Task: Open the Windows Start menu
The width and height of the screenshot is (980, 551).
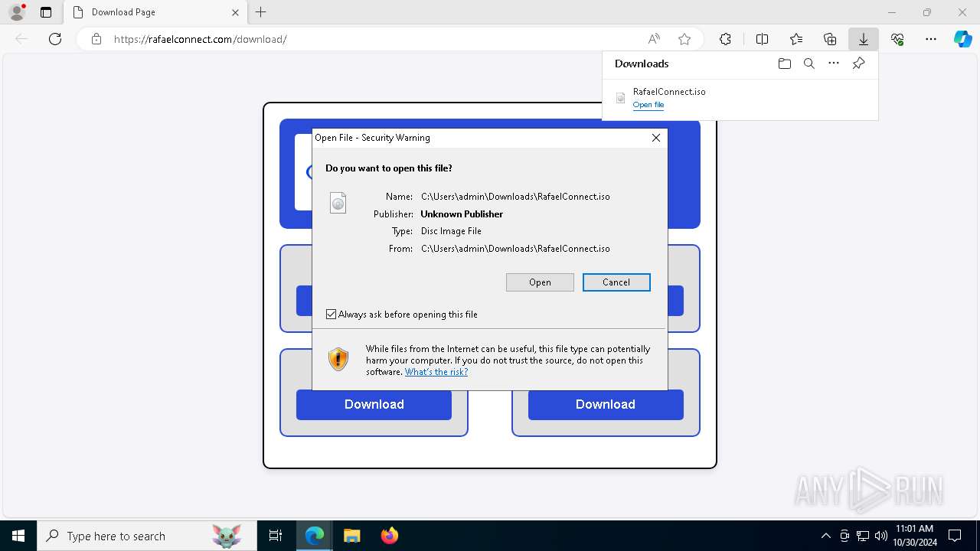Action: (18, 536)
